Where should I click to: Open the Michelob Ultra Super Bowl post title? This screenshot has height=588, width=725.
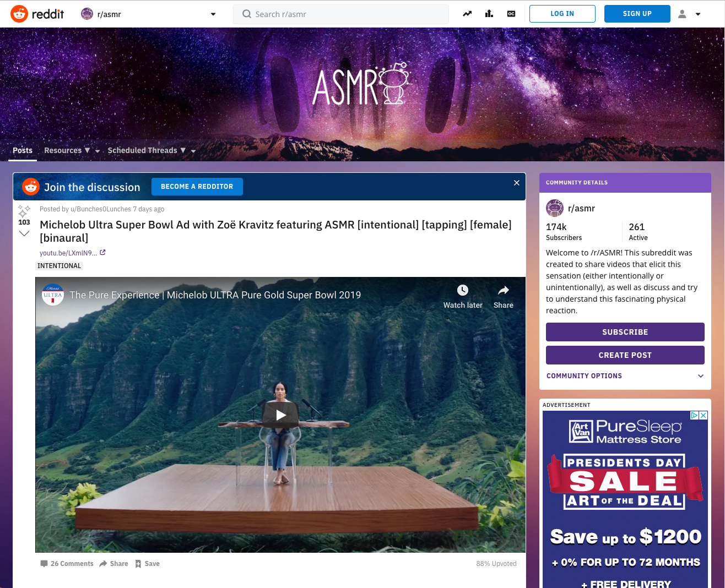pos(275,231)
